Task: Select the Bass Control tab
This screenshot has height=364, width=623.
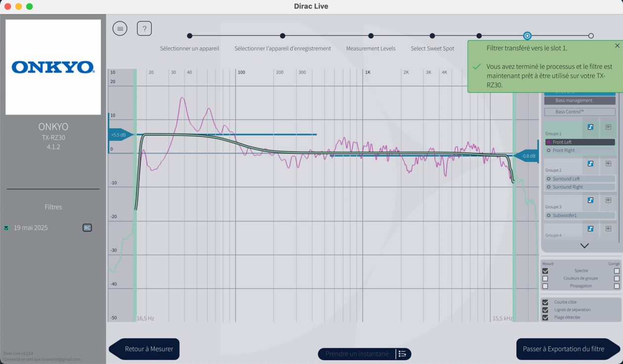Action: (579, 112)
